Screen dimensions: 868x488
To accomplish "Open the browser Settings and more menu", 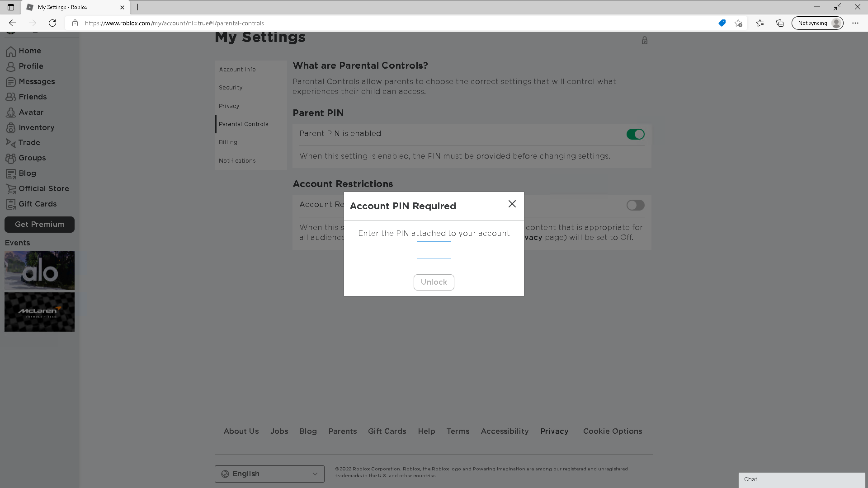I will click(x=855, y=23).
